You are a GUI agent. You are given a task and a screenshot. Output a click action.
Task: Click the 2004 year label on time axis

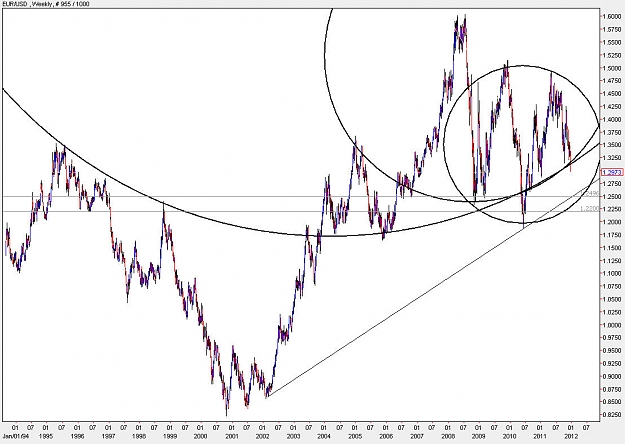click(324, 436)
